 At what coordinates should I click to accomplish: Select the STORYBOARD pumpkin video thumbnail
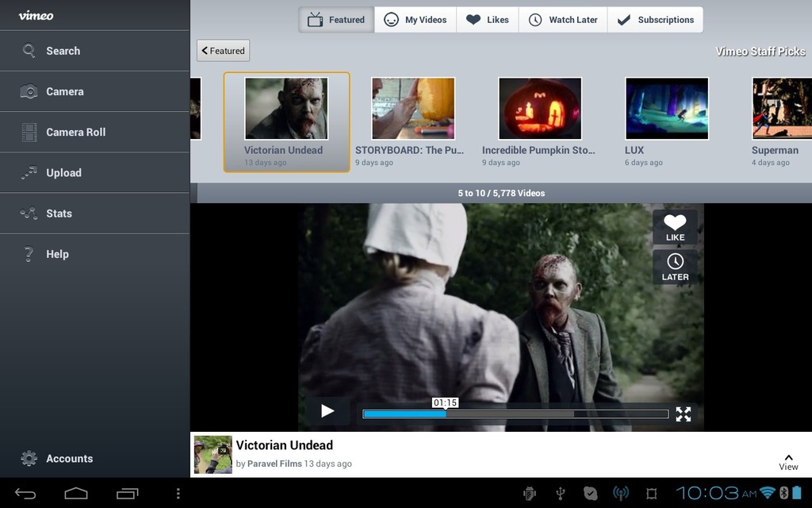(413, 109)
